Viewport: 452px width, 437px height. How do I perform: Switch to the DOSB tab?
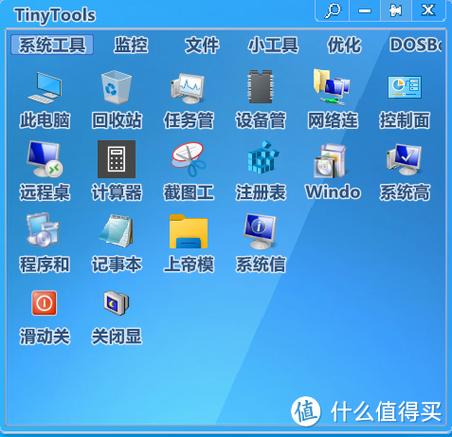416,45
